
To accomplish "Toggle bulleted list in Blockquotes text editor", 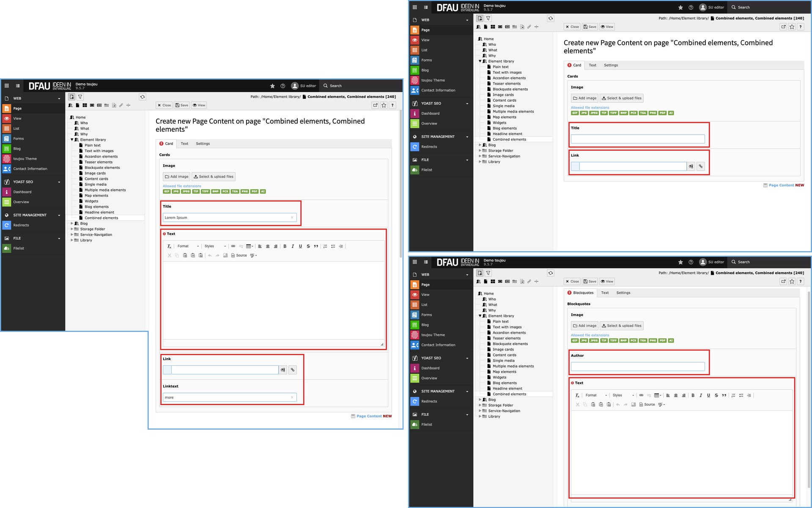I will point(741,395).
